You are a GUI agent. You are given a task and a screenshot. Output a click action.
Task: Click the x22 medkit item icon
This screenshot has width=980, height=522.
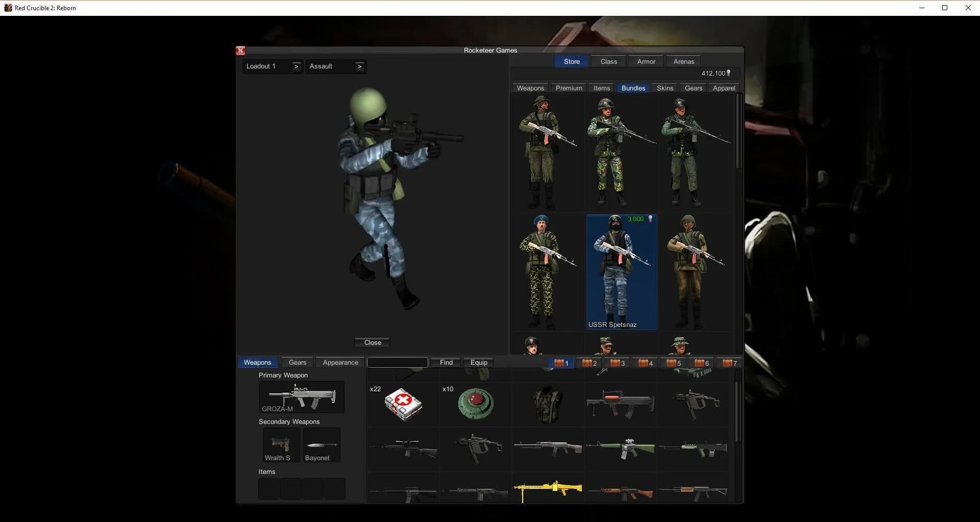(x=402, y=404)
